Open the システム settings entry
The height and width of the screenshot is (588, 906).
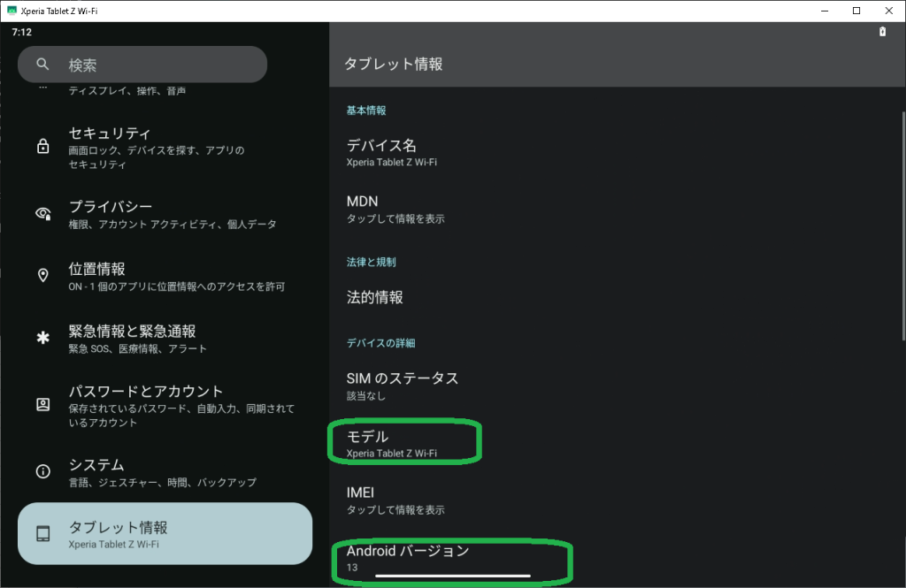(165, 472)
